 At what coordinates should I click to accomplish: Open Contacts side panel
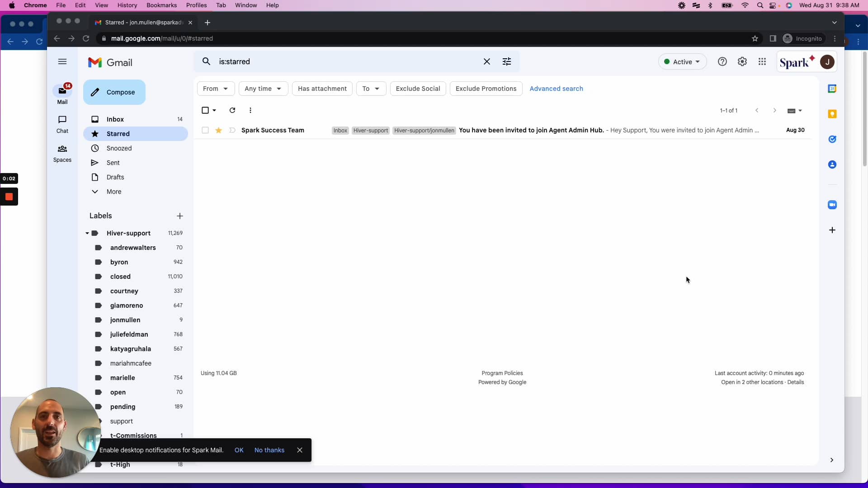click(x=832, y=164)
